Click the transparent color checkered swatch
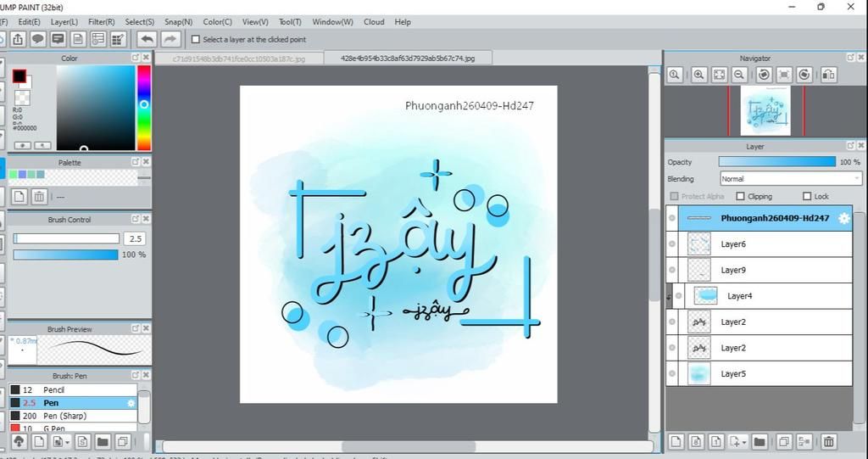Screen dimensions: 868x459 tap(22, 98)
